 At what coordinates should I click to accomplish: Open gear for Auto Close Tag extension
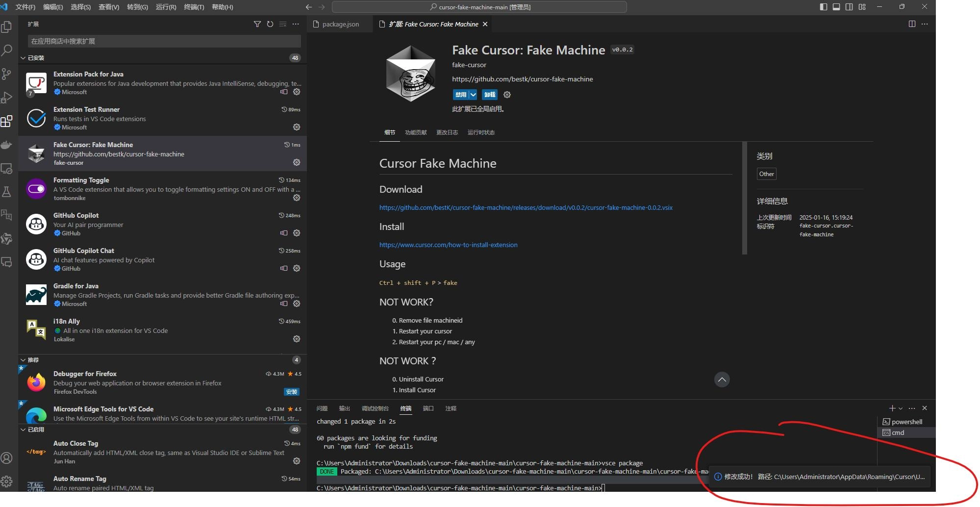[x=297, y=461]
